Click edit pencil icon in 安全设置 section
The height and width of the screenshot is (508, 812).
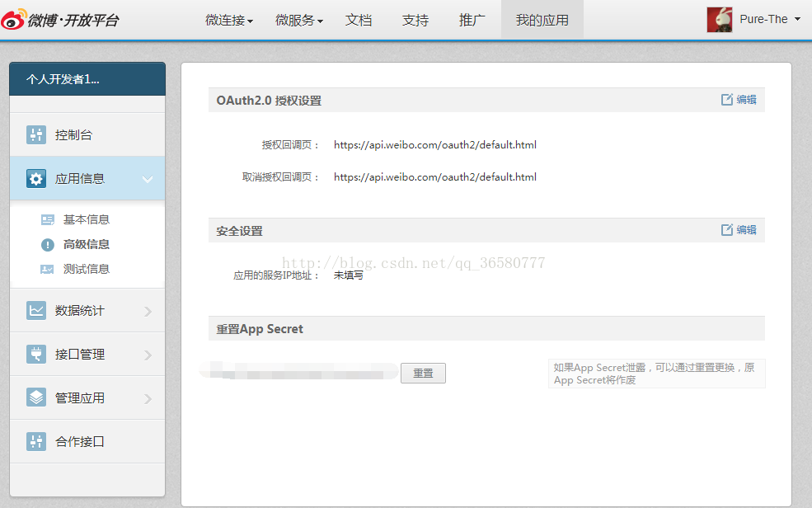point(727,229)
